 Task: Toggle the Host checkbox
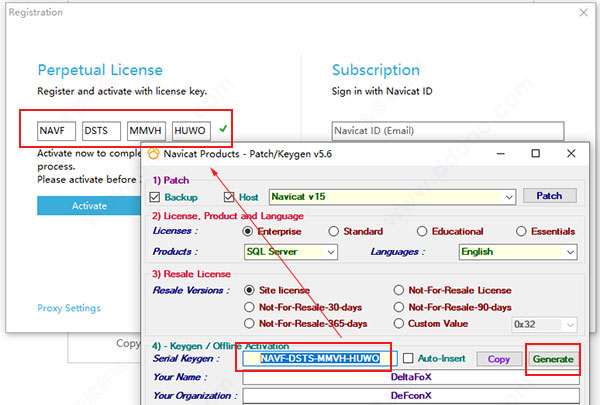pyautogui.click(x=229, y=197)
